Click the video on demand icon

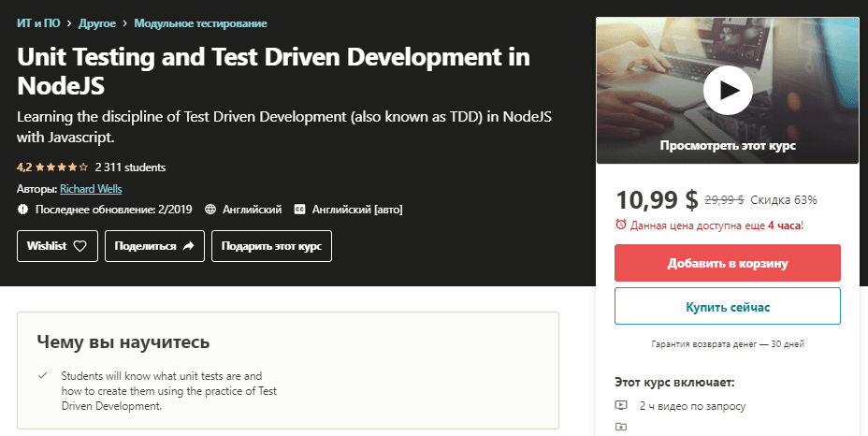621,405
